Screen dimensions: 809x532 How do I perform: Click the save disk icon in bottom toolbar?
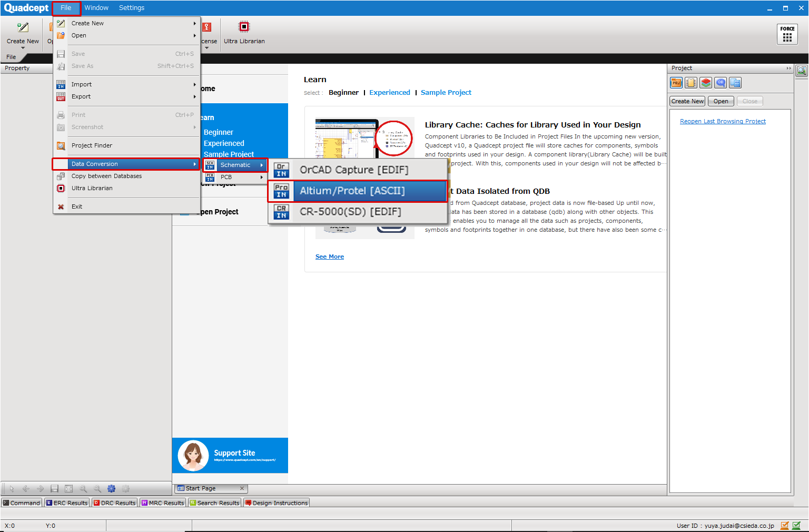click(x=54, y=489)
